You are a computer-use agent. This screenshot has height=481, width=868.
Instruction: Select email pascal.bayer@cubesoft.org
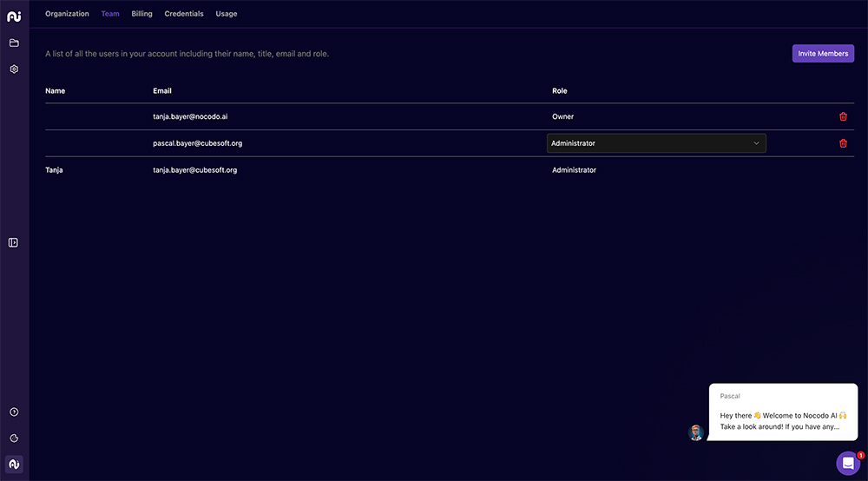[198, 143]
